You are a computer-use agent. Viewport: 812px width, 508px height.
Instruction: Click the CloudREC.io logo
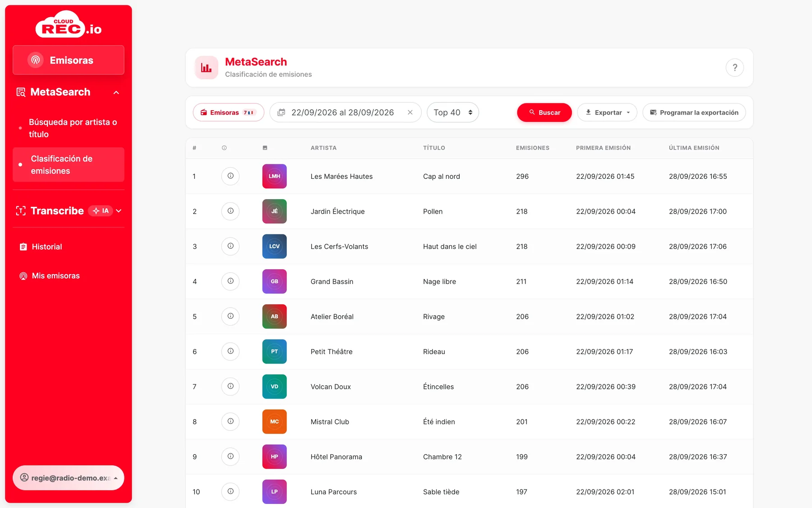[69, 24]
